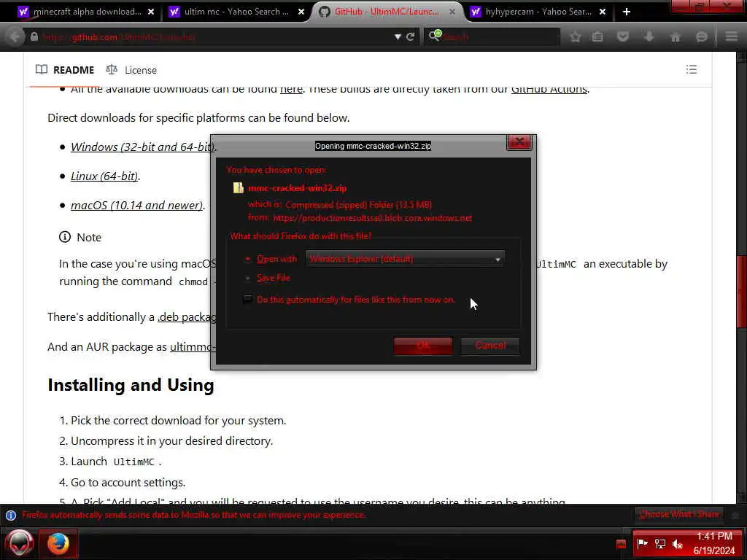
Task: Bookmark this page with the star icon
Action: pos(575,36)
